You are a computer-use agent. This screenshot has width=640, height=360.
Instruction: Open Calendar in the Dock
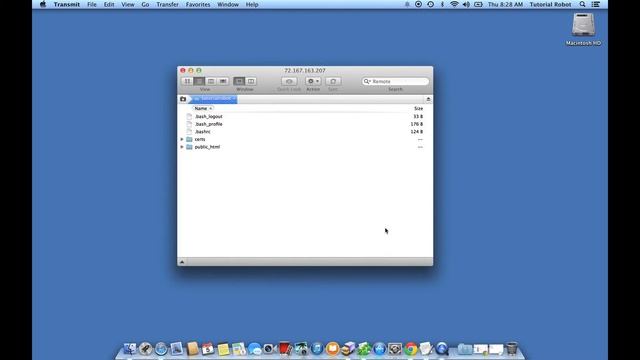click(208, 349)
